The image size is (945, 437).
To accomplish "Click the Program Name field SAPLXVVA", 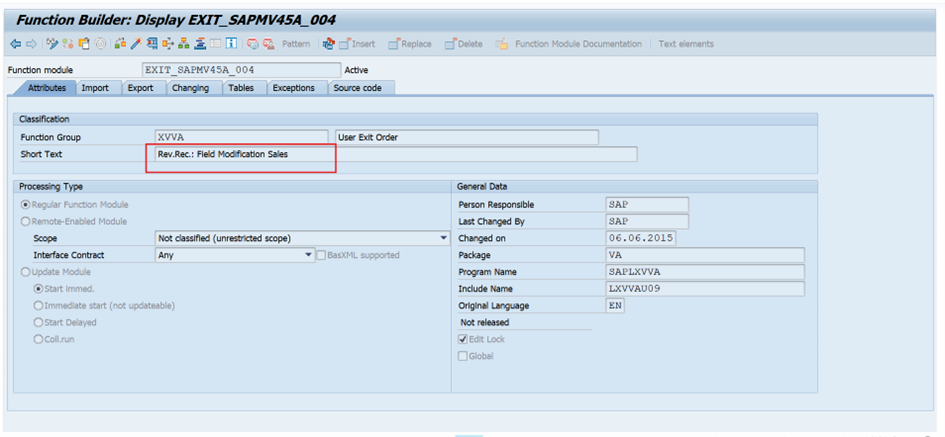I will [705, 272].
